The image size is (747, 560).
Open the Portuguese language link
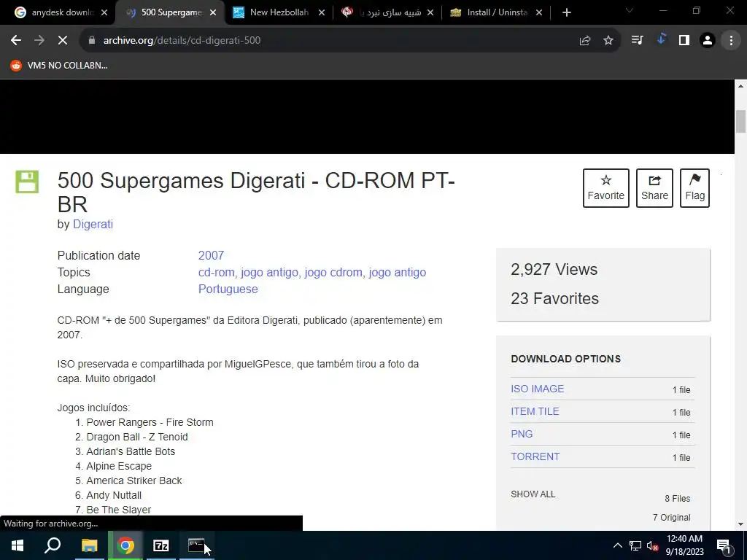pyautogui.click(x=228, y=289)
